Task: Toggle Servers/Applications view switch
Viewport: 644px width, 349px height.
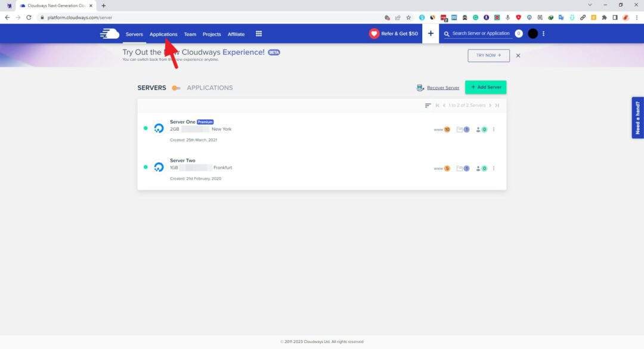Action: (176, 88)
